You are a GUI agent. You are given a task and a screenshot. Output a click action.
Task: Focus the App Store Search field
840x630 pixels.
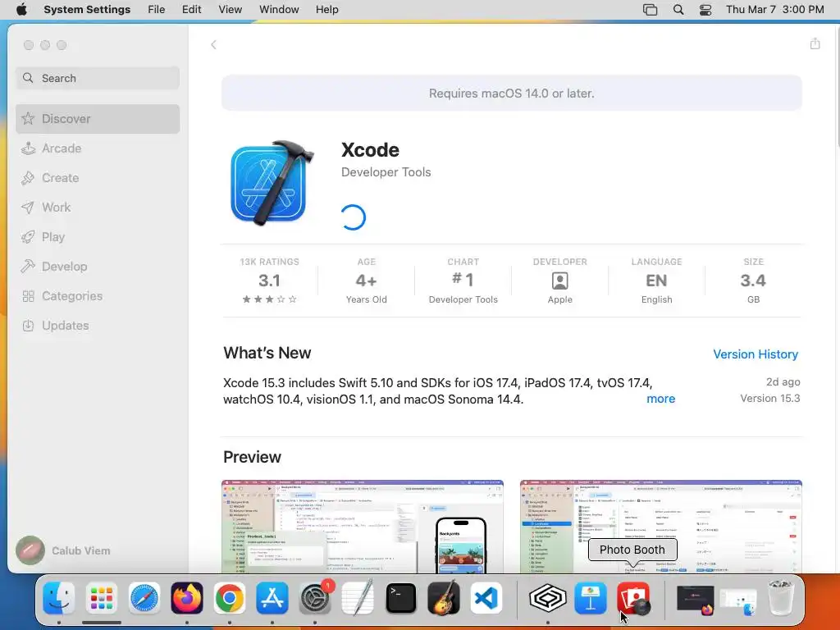98,78
